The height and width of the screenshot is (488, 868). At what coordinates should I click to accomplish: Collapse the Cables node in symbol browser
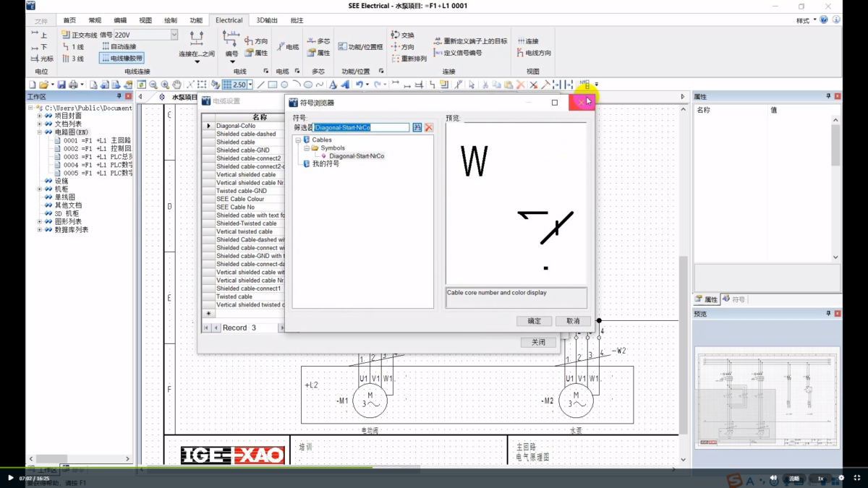coord(298,140)
